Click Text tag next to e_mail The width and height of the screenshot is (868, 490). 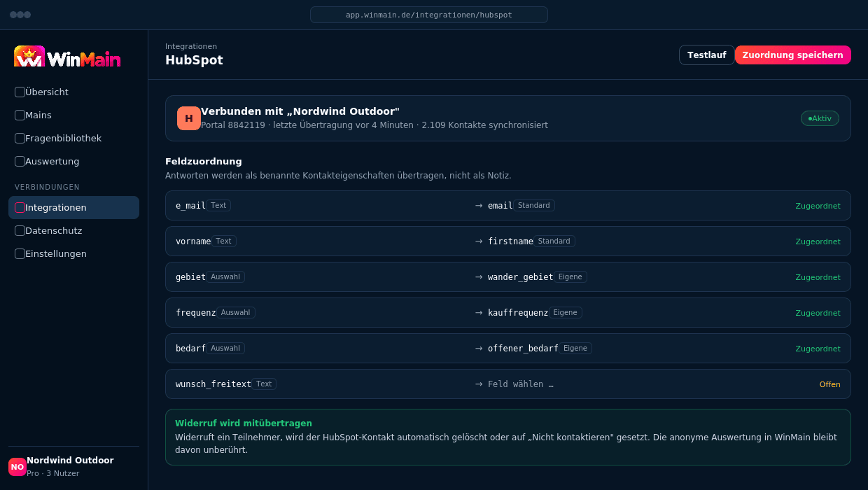(218, 206)
